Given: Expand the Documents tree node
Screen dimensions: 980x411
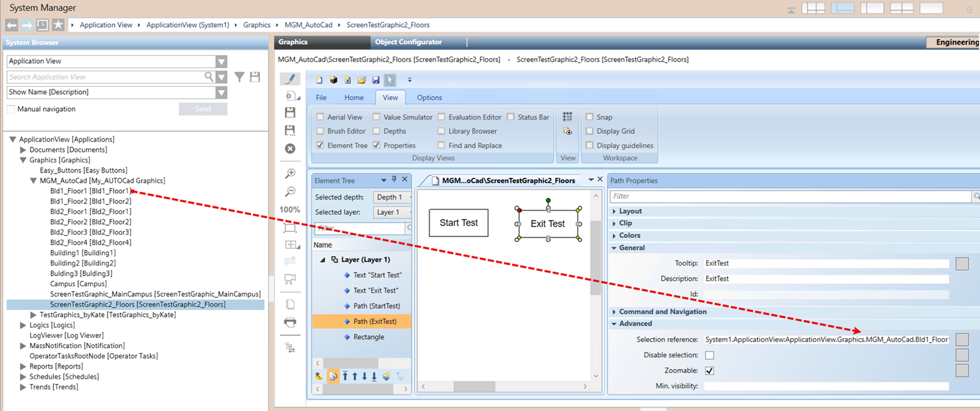Looking at the screenshot, I should (x=23, y=150).
